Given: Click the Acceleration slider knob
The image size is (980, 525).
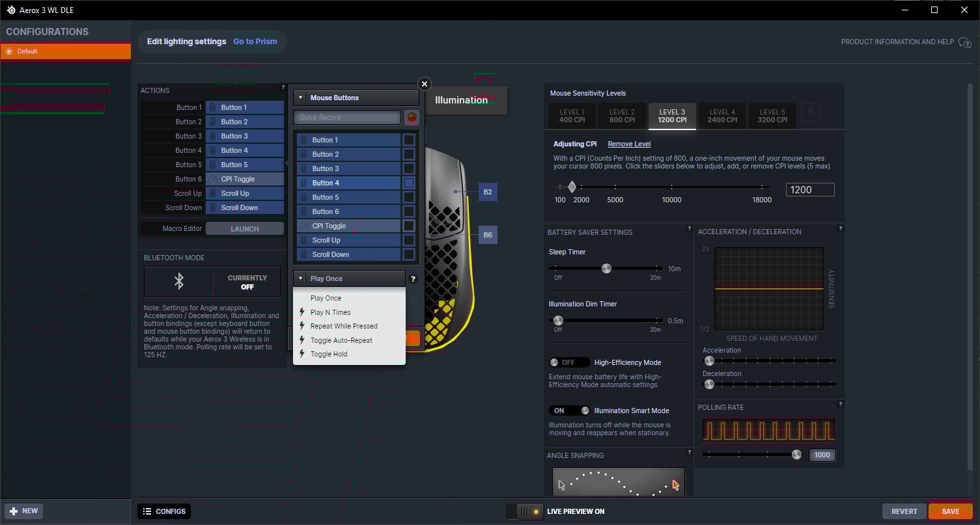Looking at the screenshot, I should point(709,361).
